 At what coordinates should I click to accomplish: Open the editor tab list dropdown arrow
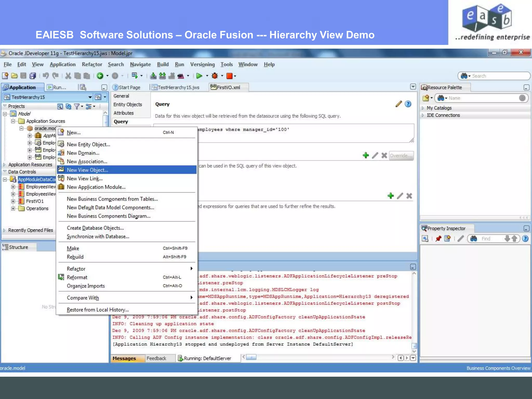coord(413,87)
